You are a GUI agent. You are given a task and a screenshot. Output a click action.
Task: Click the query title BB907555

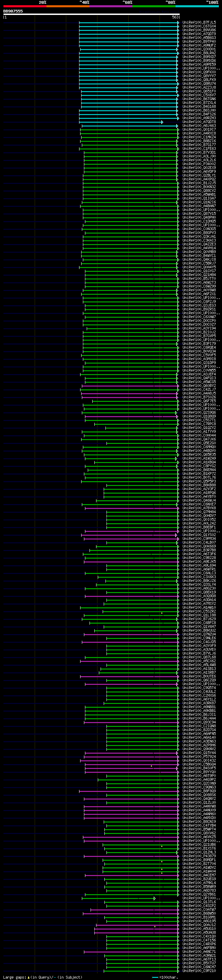coord(13,11)
